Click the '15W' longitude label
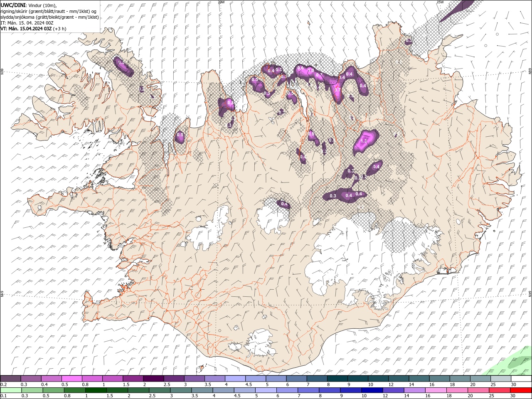532x399 pixels. point(440,2)
